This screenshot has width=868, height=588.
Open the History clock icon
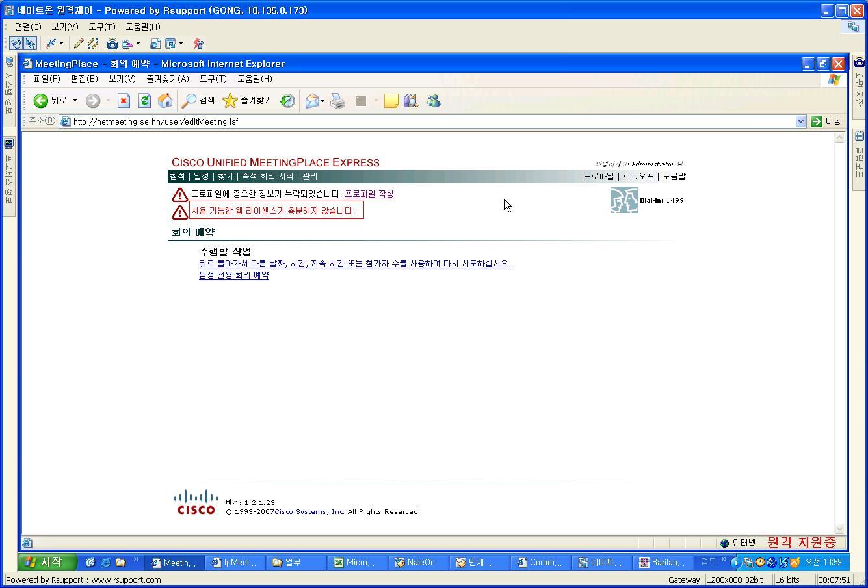tap(287, 100)
